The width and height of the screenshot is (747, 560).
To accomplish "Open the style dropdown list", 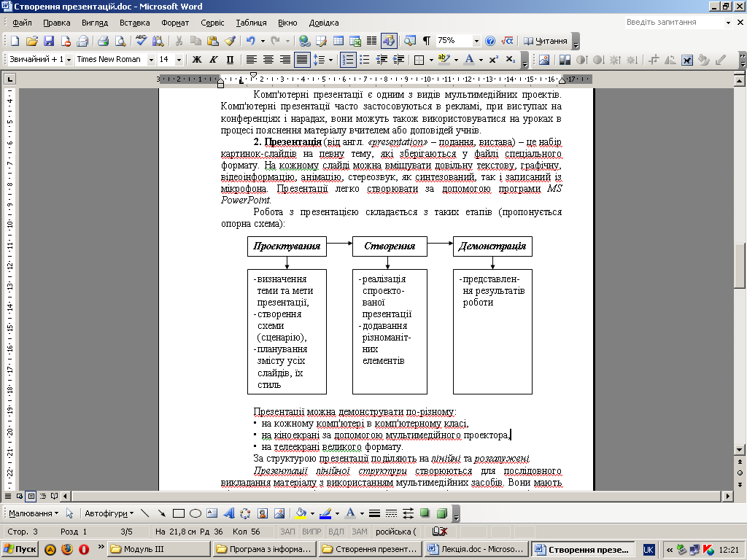I will 69,60.
